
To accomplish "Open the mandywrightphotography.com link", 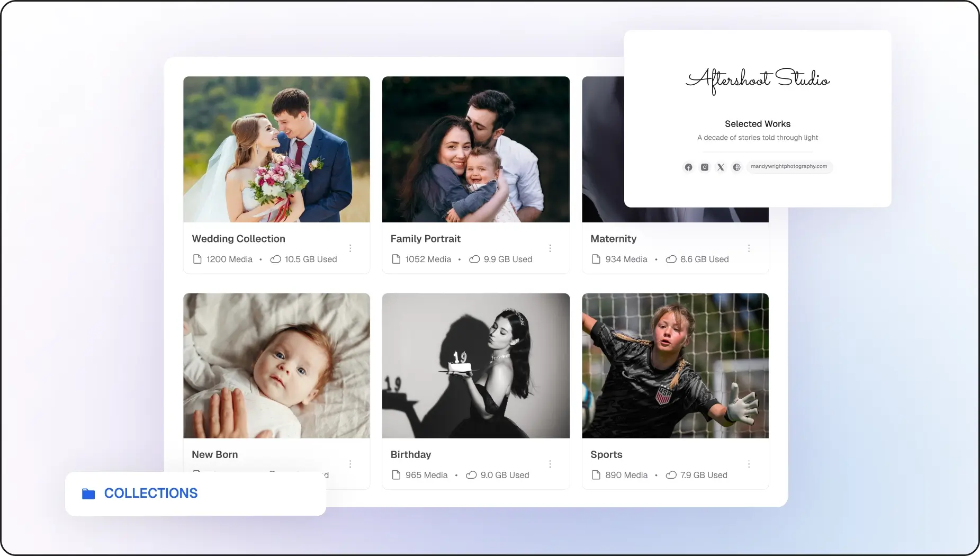I will click(789, 167).
